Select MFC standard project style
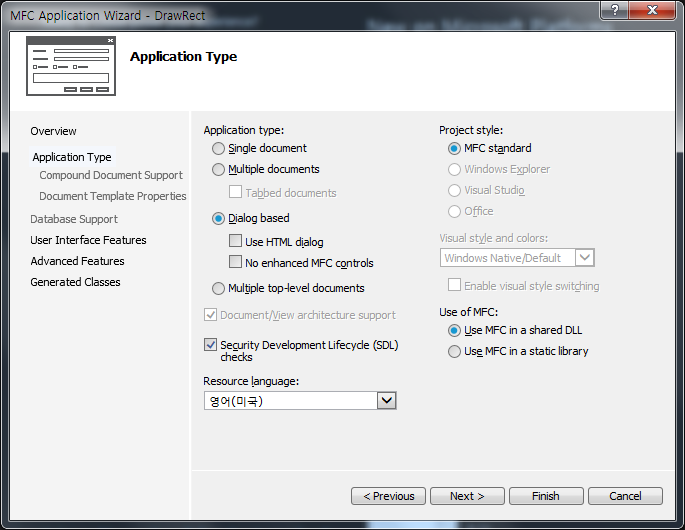This screenshot has width=685, height=530. [x=454, y=149]
